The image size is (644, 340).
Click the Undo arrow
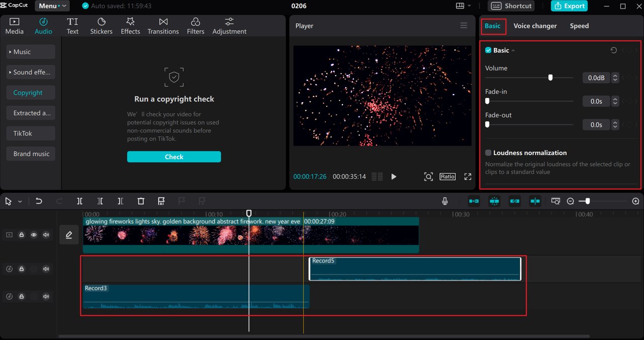[x=39, y=201]
